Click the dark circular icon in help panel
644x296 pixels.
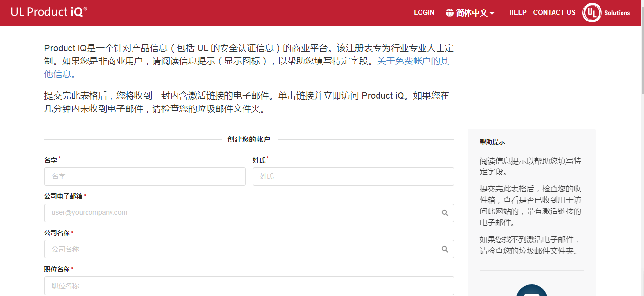pyautogui.click(x=532, y=291)
